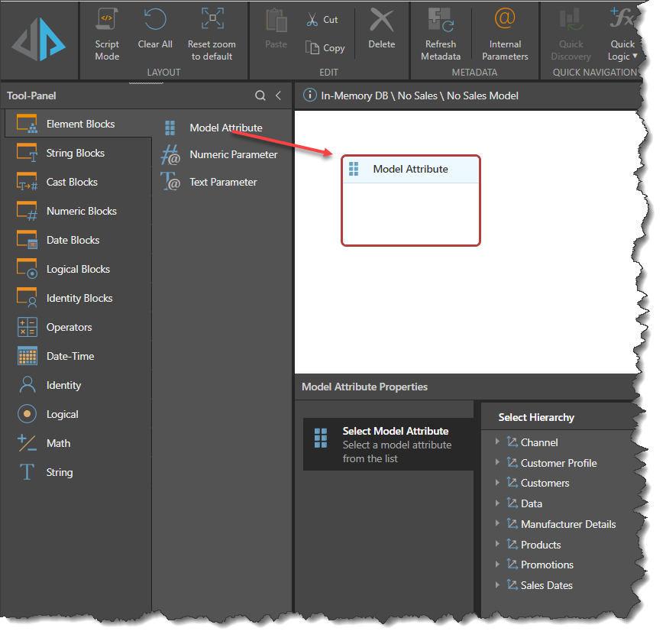
Task: Click the Script Mode icon
Action: [107, 20]
